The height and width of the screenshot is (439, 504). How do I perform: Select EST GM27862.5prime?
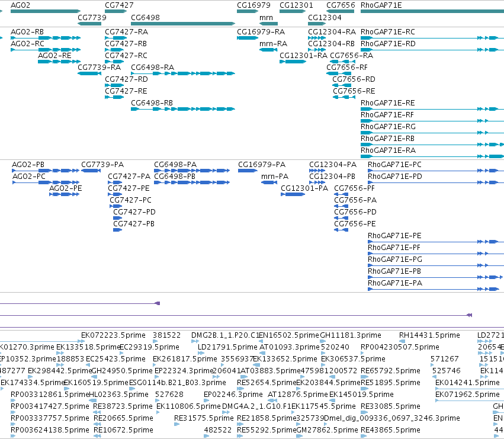click(x=327, y=430)
